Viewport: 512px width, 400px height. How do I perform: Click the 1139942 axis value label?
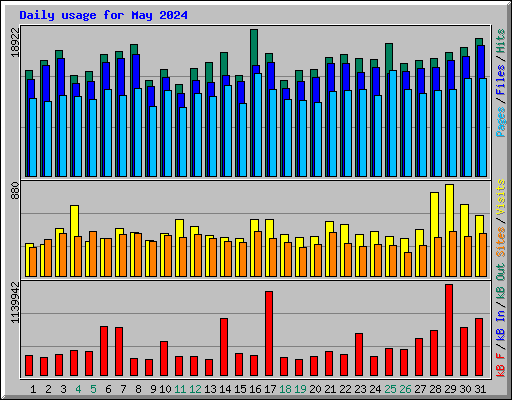pyautogui.click(x=15, y=303)
